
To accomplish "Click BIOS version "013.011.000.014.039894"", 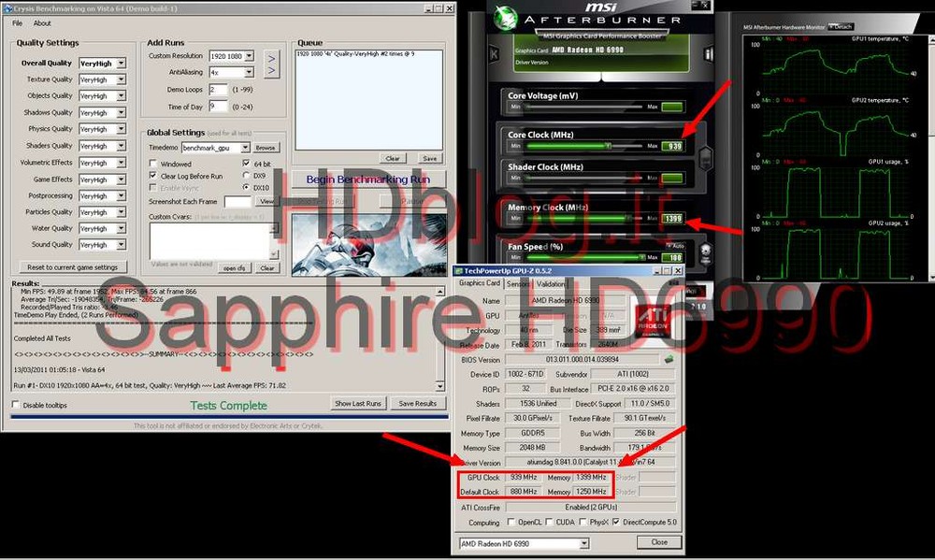I will 582,360.
